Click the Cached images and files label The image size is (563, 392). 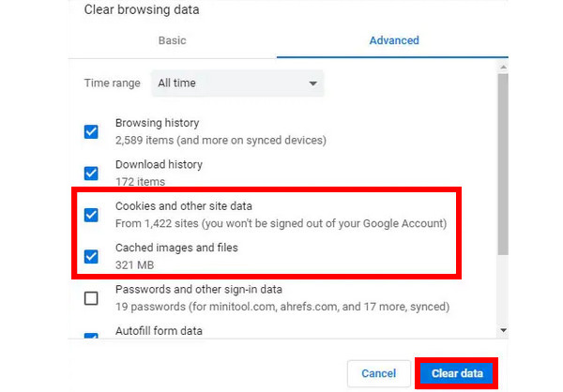(x=176, y=248)
